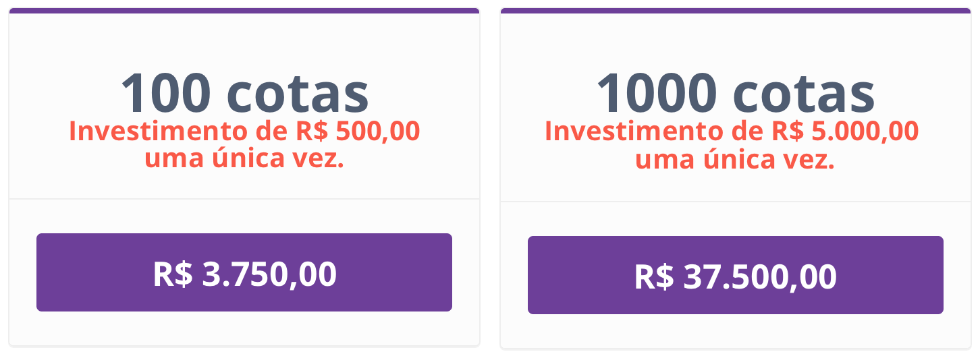Click the "1000 cotas" heading
The height and width of the screenshot is (356, 980).
736,93
